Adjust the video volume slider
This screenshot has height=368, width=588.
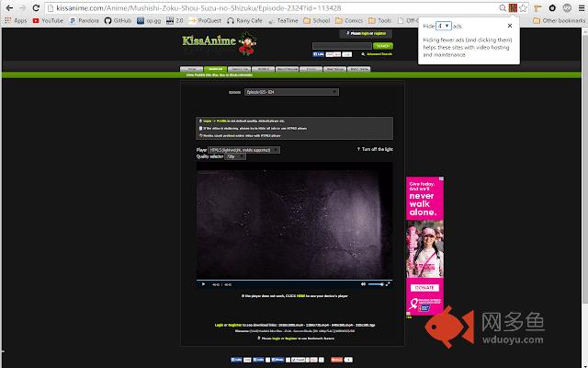click(x=376, y=284)
